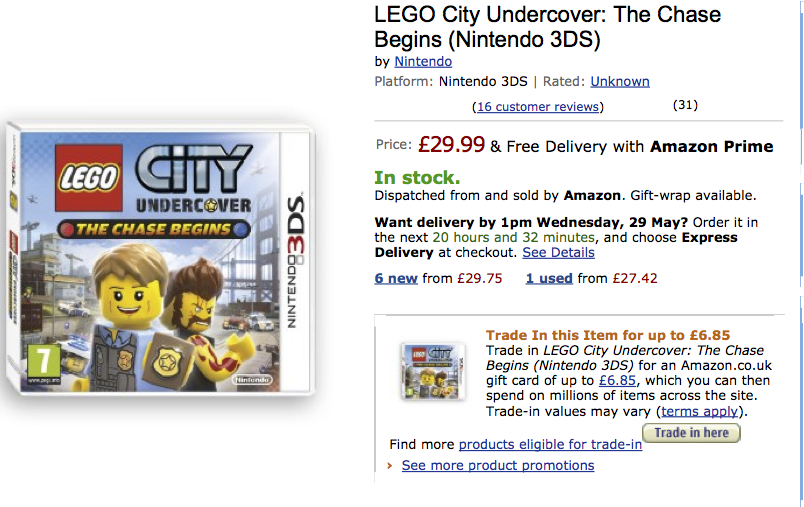Click the product title LEGO City Undercover
Viewport: 804px width, 507px height.
tap(547, 27)
